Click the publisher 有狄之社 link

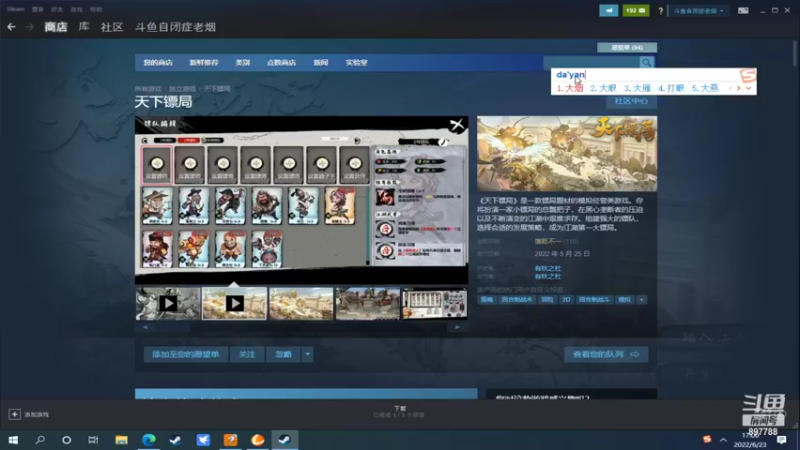tap(547, 277)
